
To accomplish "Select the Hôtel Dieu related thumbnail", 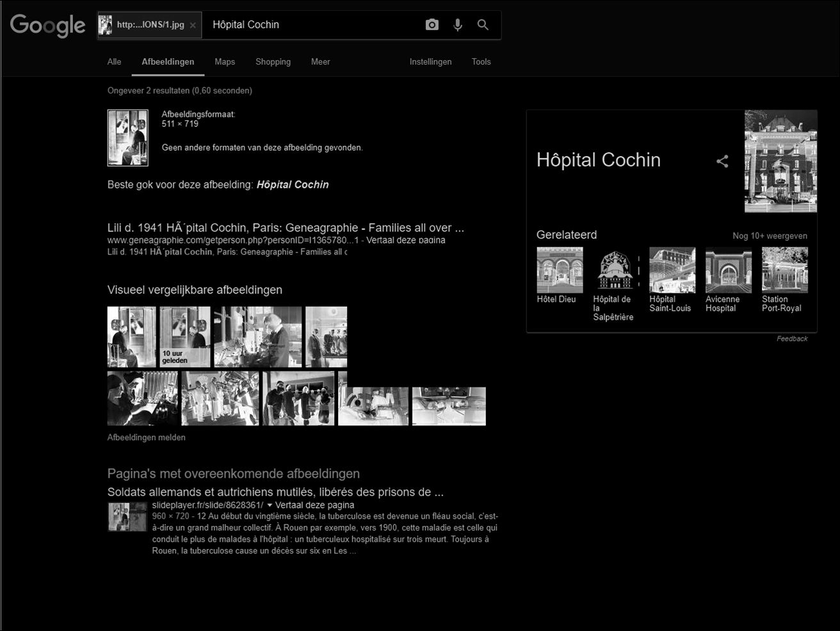I will click(x=560, y=270).
